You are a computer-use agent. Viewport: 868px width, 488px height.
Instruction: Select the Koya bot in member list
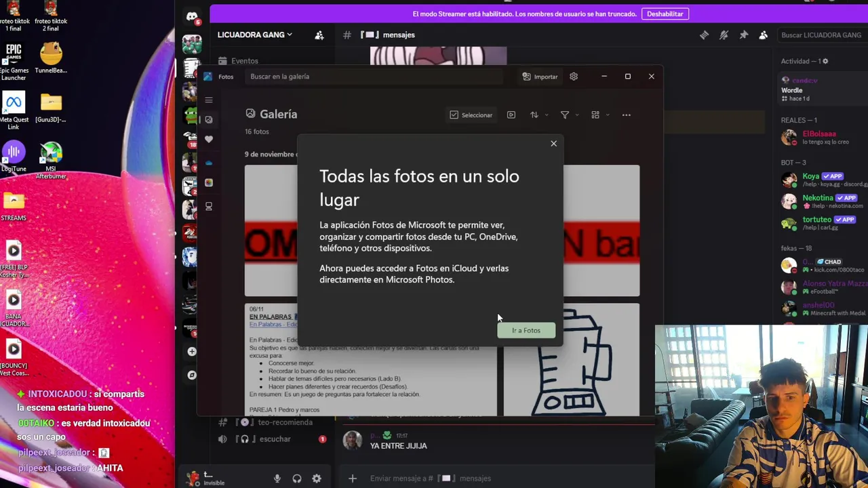(823, 180)
